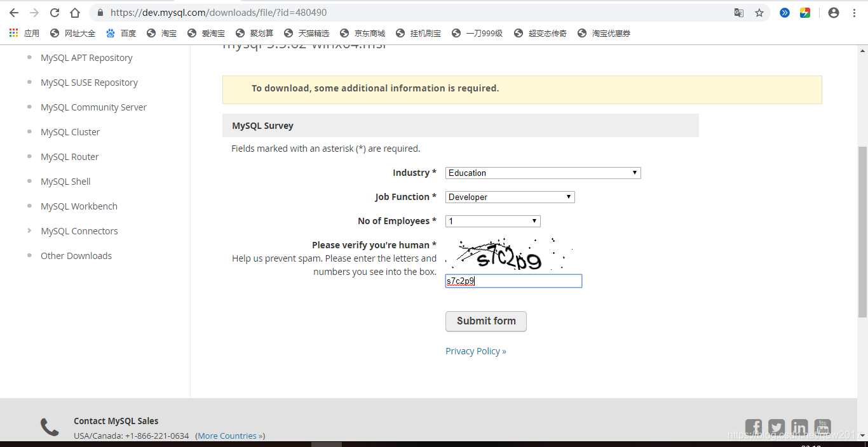The width and height of the screenshot is (868, 447).
Task: Open the 网址大全 bookmark
Action: 72,33
